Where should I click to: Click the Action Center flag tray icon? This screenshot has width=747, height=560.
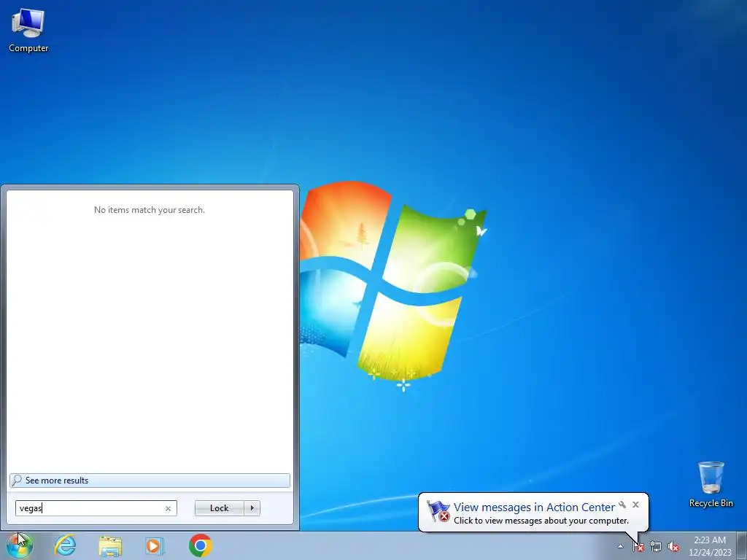click(x=638, y=547)
